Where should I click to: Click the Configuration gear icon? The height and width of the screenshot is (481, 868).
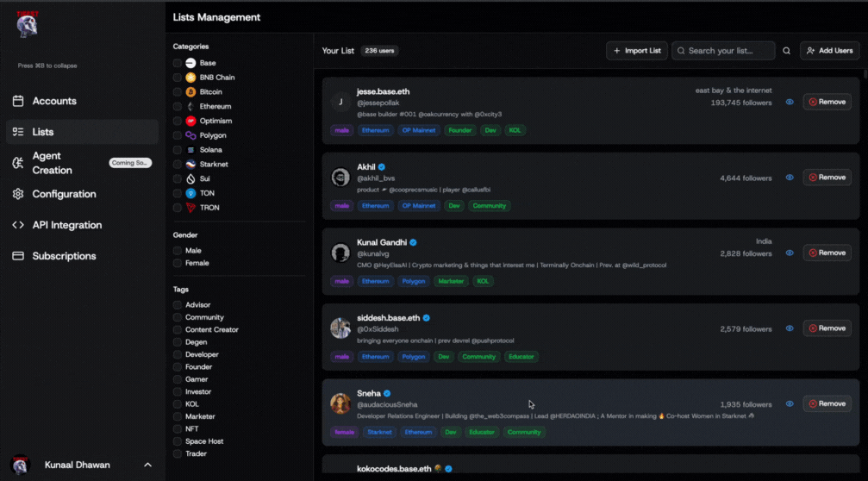click(x=18, y=194)
